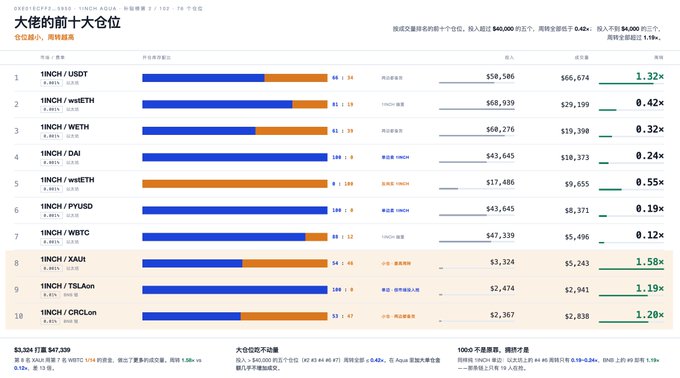Click the footer heading 大仓位吃不动量

(x=257, y=350)
